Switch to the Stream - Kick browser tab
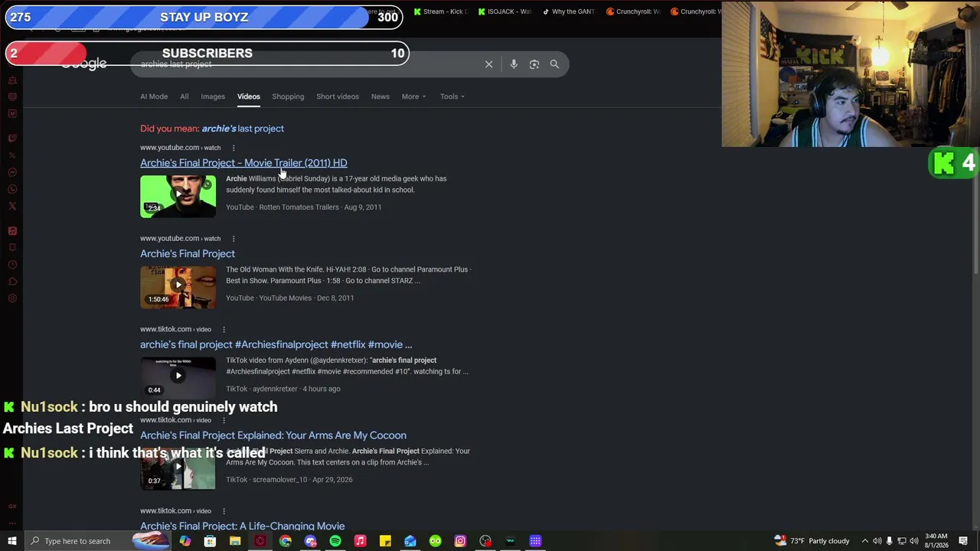Screen dimensions: 980x551 click(440, 11)
